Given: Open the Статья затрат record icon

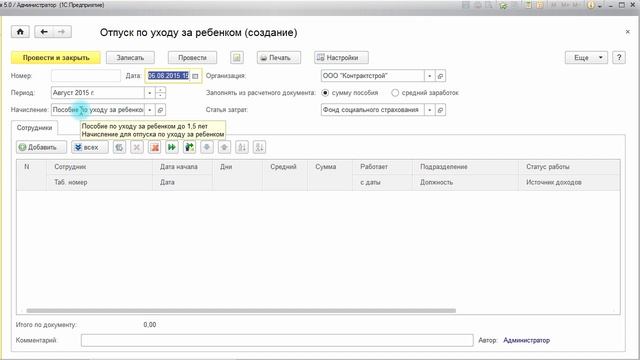Looking at the screenshot, I should pyautogui.click(x=440, y=110).
